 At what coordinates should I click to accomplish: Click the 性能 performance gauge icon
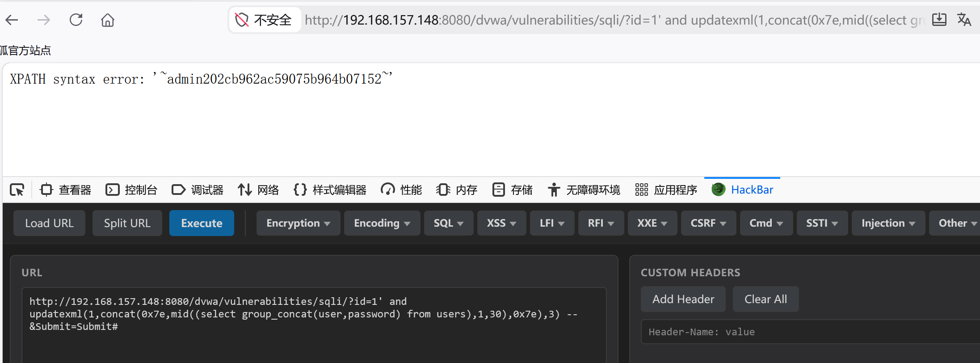(x=387, y=190)
